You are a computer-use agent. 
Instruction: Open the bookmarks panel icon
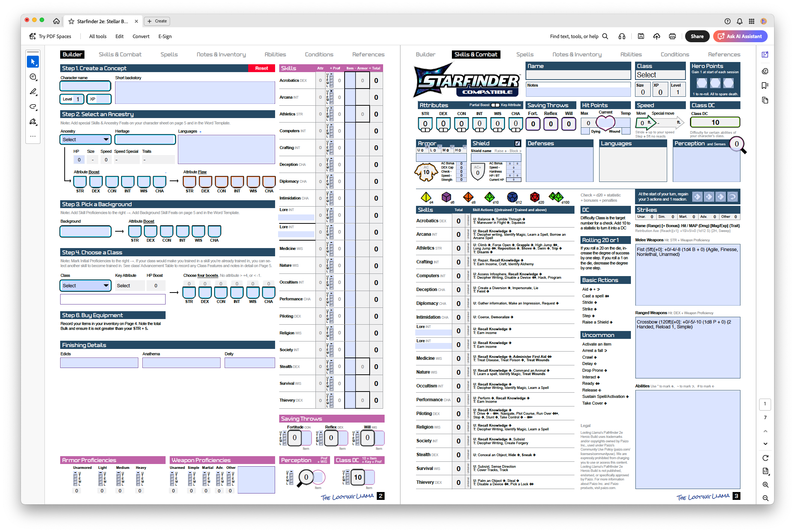(x=765, y=86)
